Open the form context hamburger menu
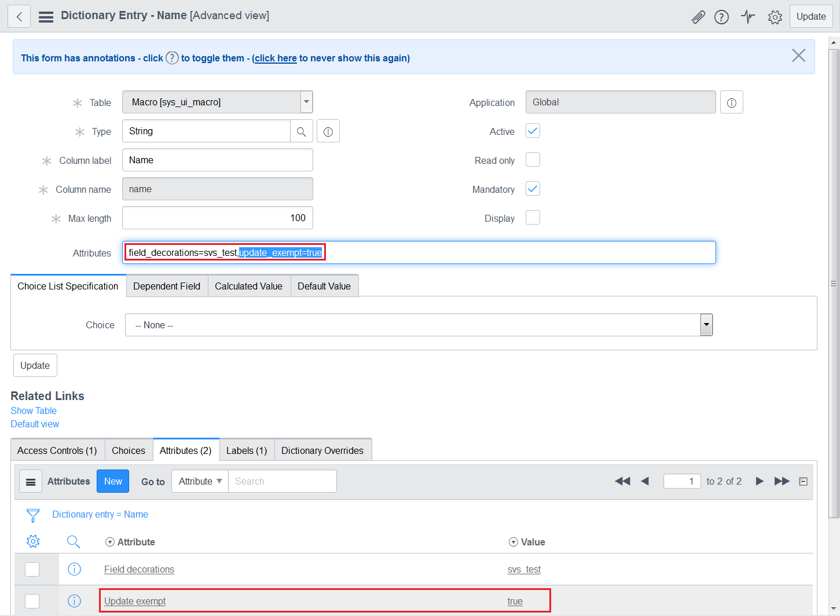The width and height of the screenshot is (840, 616). coord(46,17)
